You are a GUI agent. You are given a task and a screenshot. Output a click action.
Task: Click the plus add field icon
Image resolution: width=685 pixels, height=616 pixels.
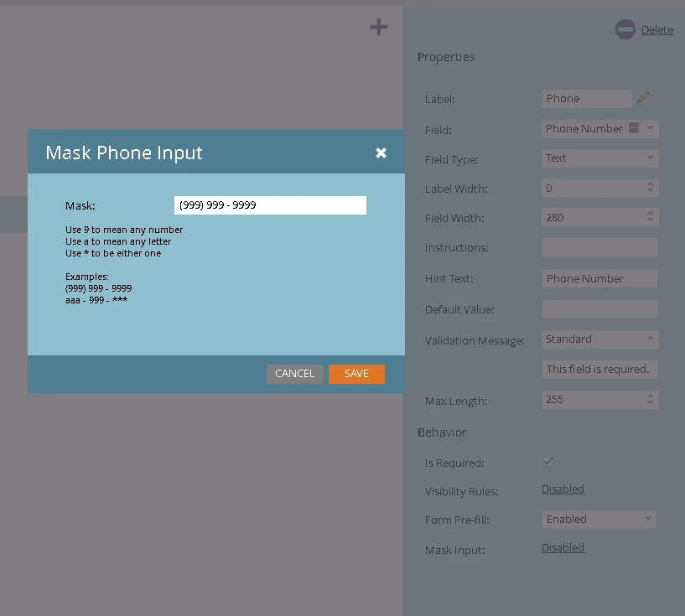point(378,27)
